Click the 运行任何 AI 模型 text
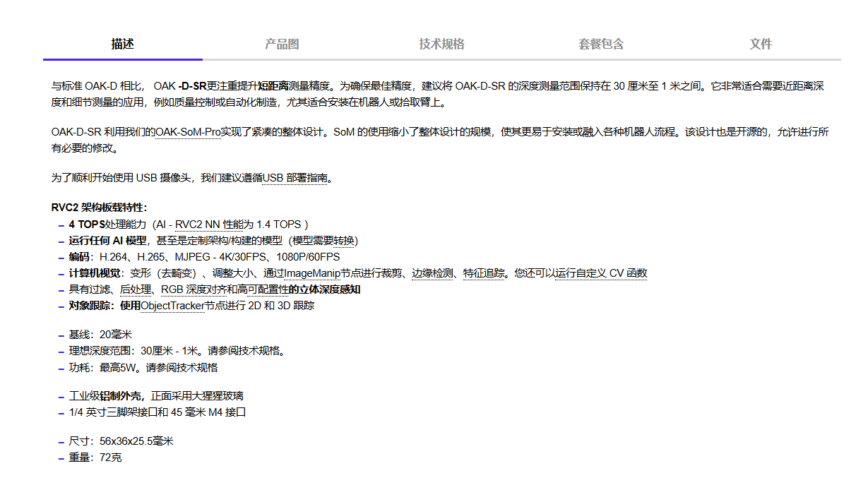This screenshot has height=478, width=868. pos(108,240)
